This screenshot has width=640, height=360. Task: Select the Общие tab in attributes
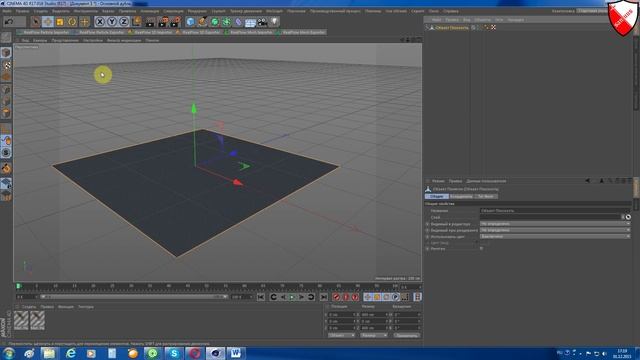[x=436, y=196]
